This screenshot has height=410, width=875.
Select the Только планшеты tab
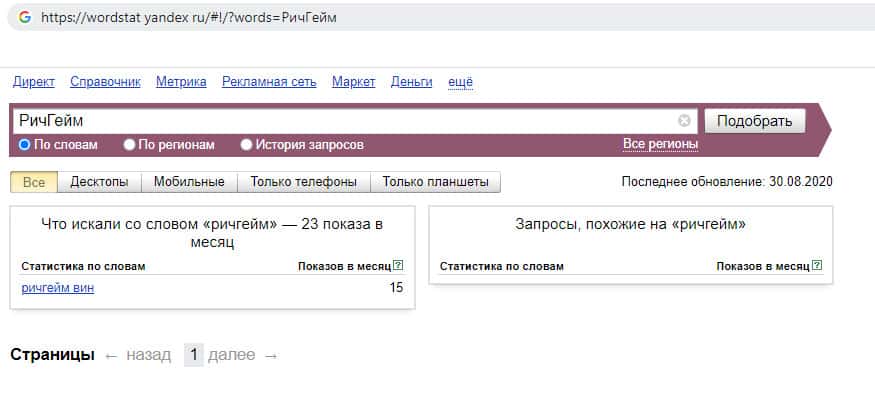point(435,182)
